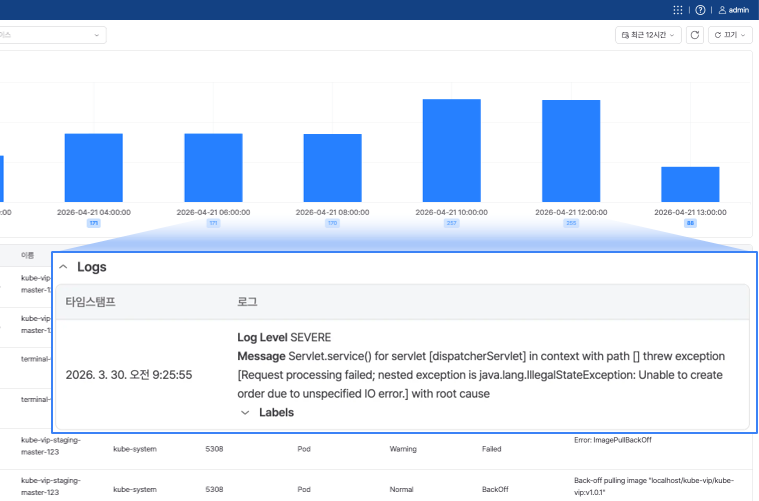Open the partially visible dropdown at top left
Image resolution: width=759 pixels, height=501 pixels.
click(x=52, y=35)
